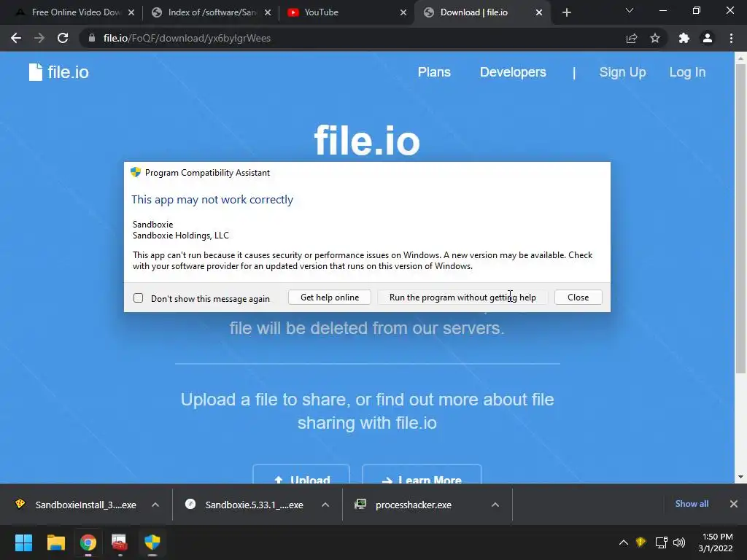
Task: Click the scrollbar down arrow
Action: coord(740,477)
